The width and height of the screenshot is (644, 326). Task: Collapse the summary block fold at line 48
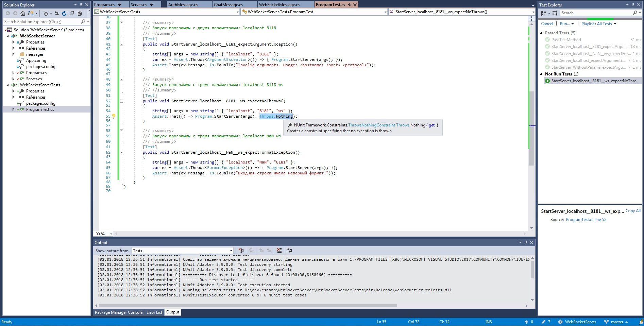click(x=121, y=79)
